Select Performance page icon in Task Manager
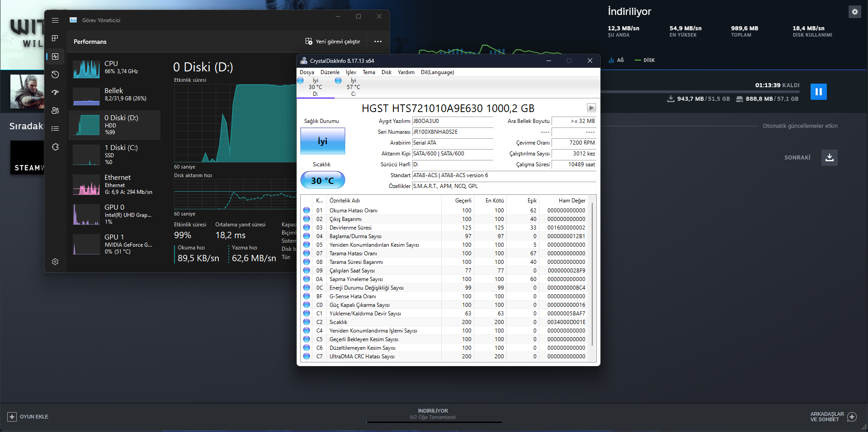 55,56
